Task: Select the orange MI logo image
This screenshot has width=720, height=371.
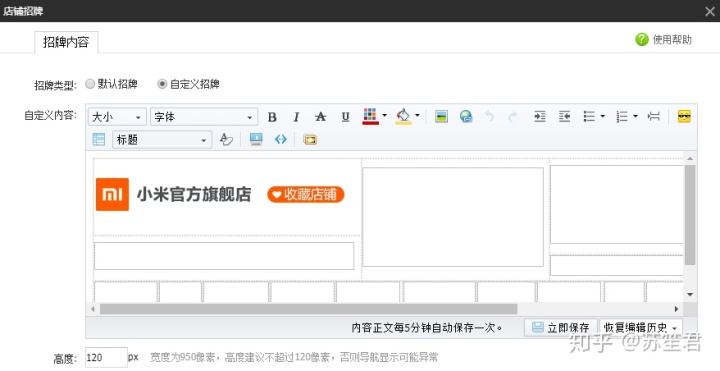Action: 112,194
